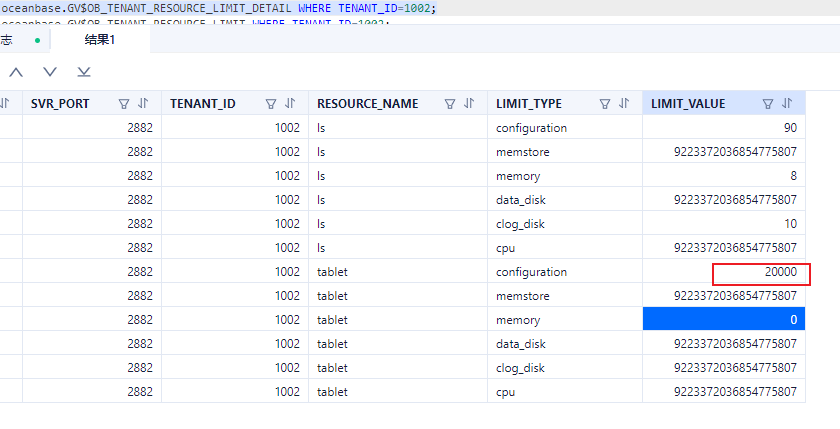Go to previous row with up arrow
This screenshot has width=840, height=429.
tap(16, 72)
